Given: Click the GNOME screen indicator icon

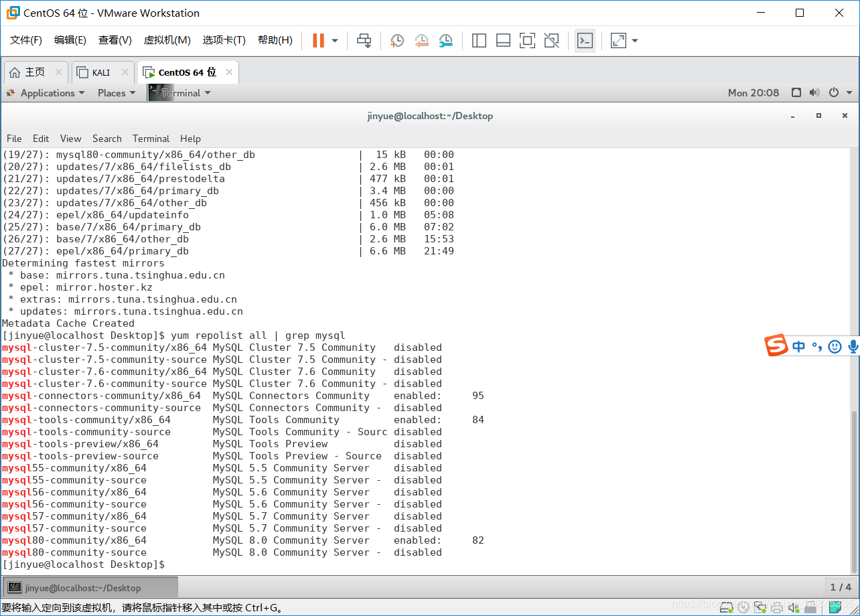Looking at the screenshot, I should point(796,93).
